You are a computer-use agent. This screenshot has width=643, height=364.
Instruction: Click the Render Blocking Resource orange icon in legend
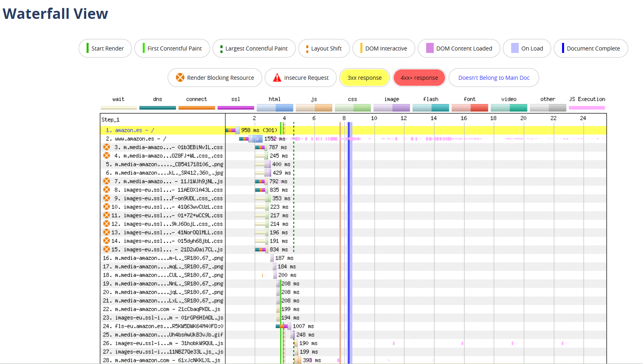180,77
